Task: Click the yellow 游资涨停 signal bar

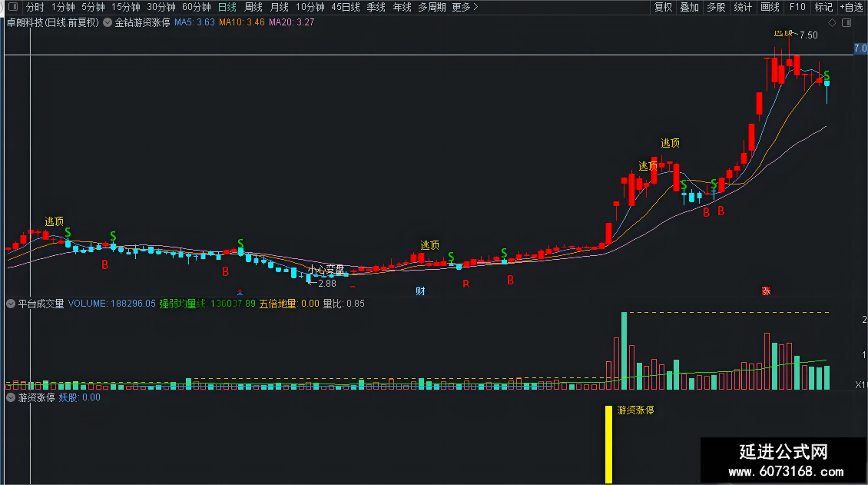Action: 608,444
